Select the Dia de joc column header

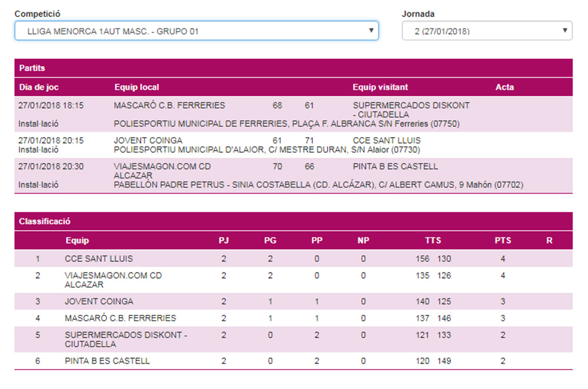(x=39, y=87)
